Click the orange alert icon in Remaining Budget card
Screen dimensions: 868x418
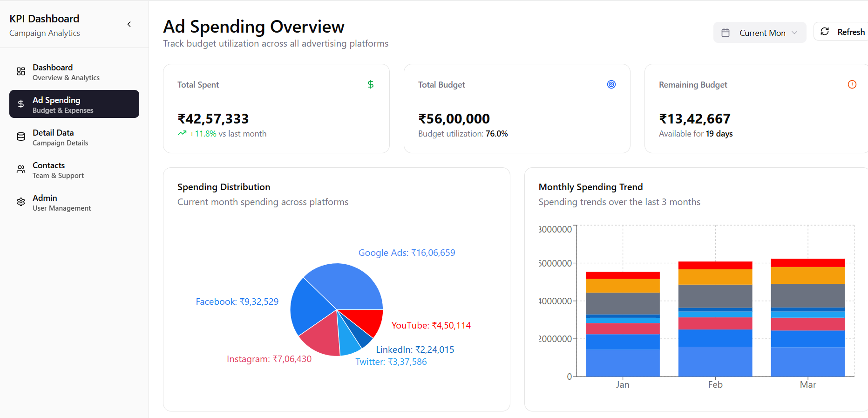(852, 84)
